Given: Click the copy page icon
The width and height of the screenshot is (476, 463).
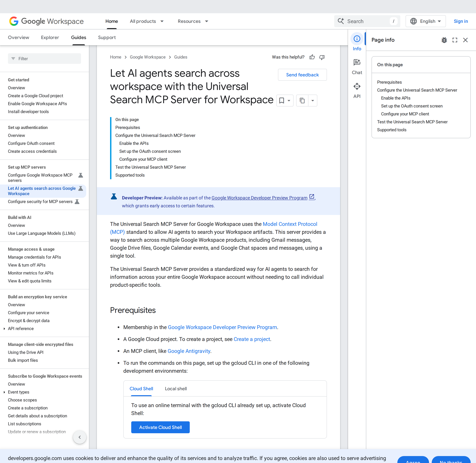Looking at the screenshot, I should click(302, 100).
